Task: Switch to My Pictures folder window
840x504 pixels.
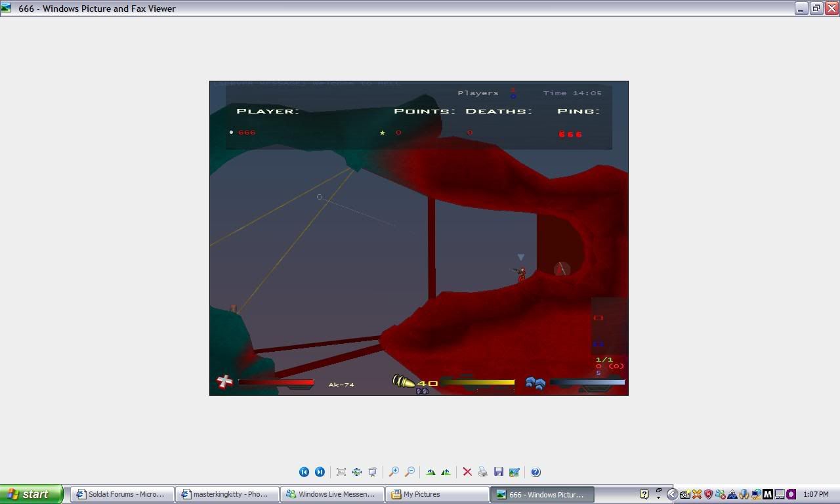Action: click(x=438, y=494)
